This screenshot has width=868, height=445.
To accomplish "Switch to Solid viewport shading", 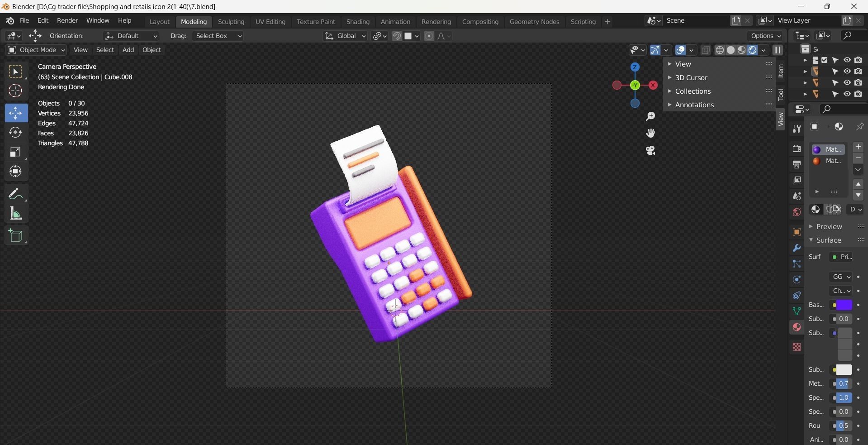I will pos(730,50).
